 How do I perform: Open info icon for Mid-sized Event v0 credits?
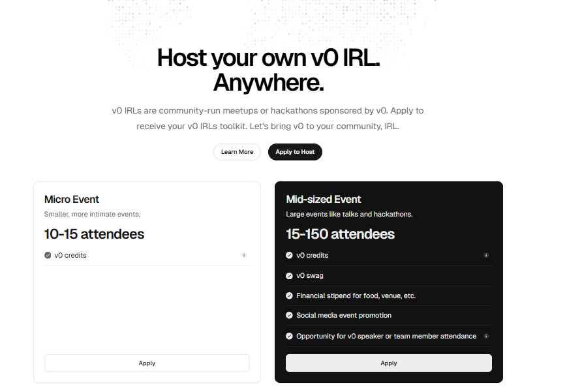point(486,256)
